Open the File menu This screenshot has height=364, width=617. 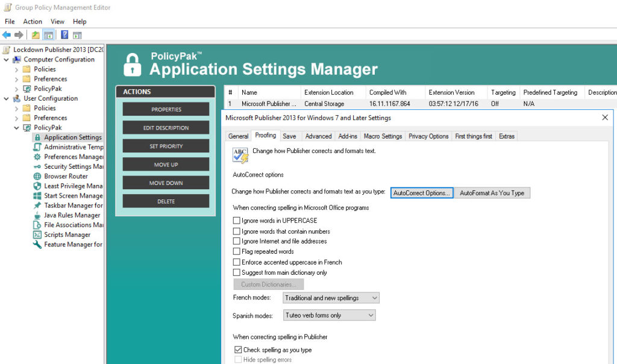(10, 22)
